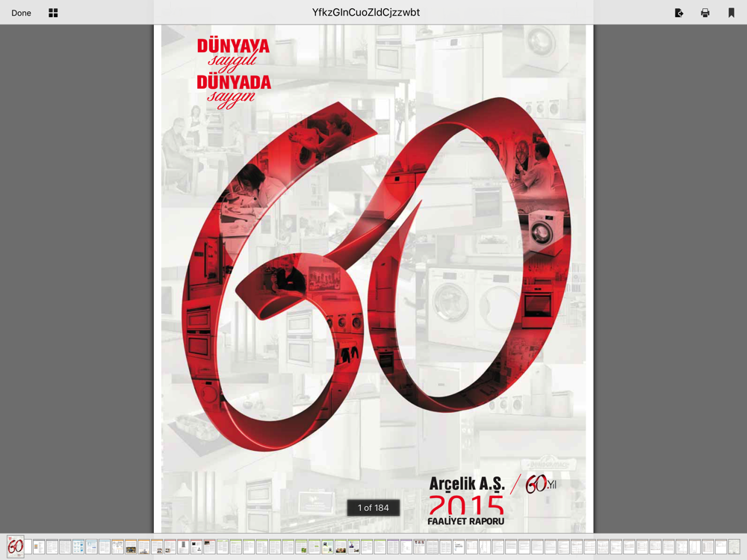Tap the 2015 Faaliyet Raporu heading

466,511
